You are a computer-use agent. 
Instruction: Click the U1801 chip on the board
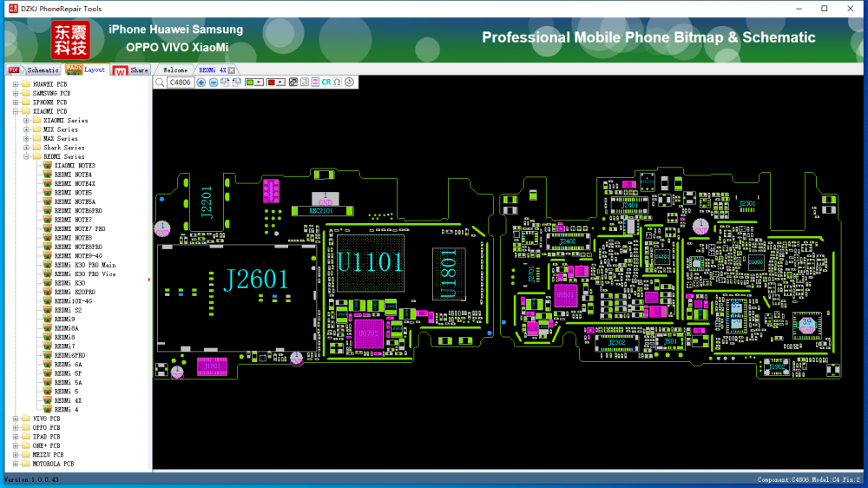pos(449,274)
